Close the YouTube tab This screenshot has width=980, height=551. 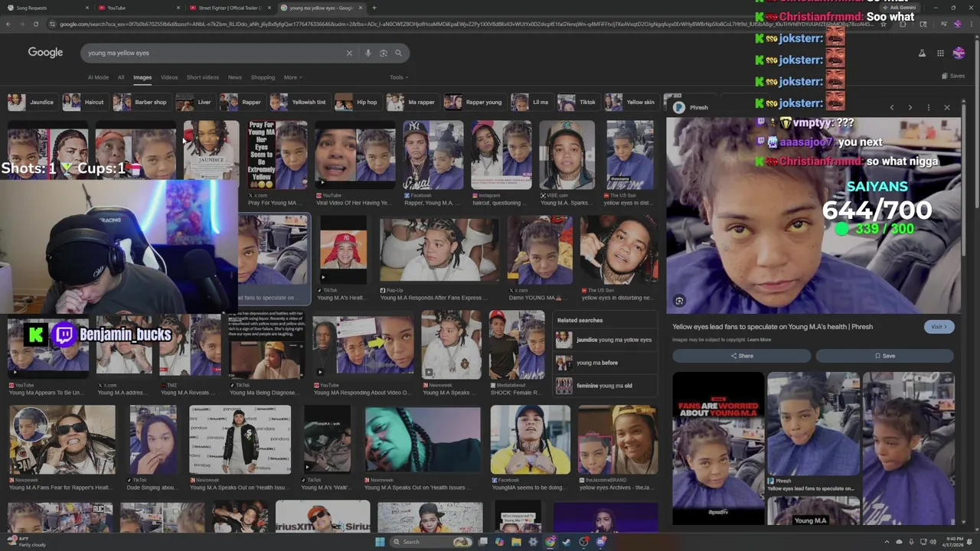(x=178, y=8)
